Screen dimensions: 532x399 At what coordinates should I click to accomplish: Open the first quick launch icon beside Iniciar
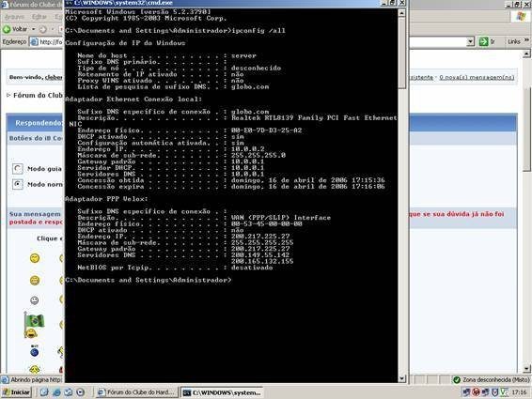[44, 392]
